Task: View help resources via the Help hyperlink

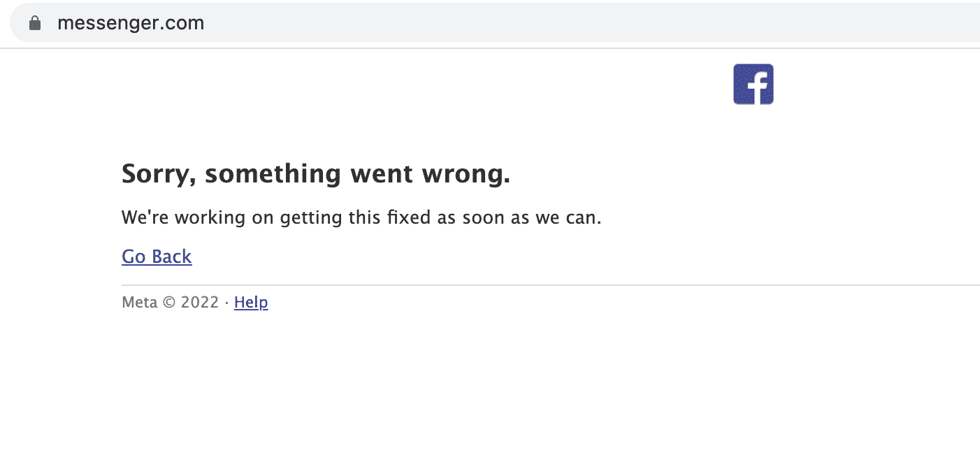Action: click(251, 302)
